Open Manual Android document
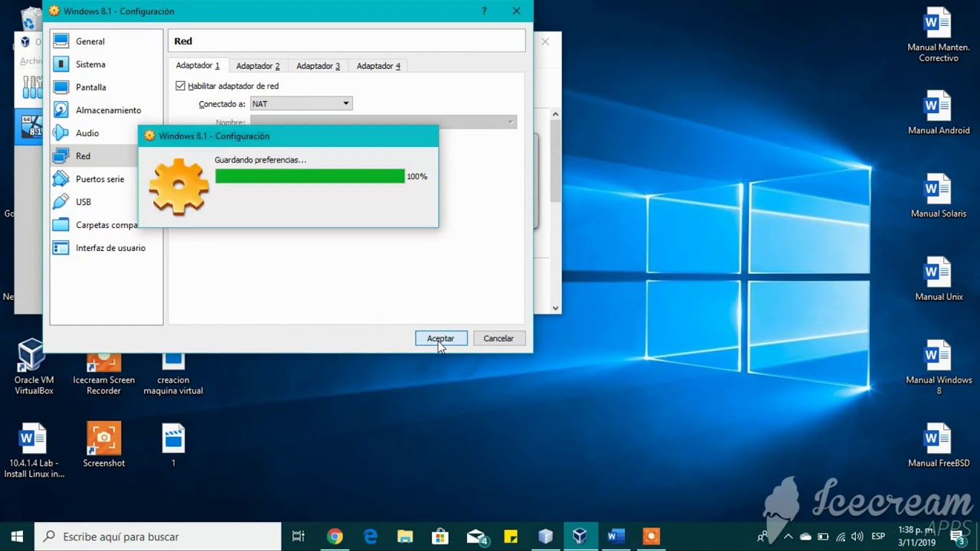Viewport: 980px width, 551px height. pyautogui.click(x=938, y=112)
